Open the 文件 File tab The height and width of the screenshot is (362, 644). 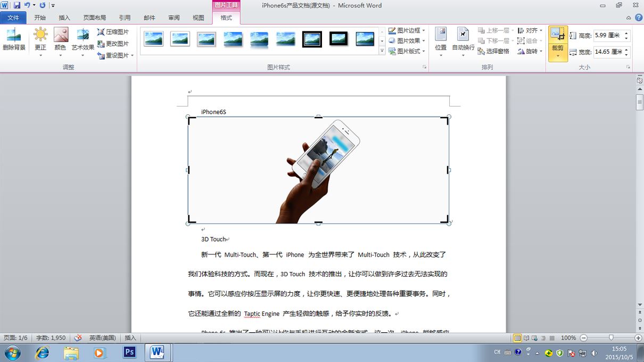(13, 18)
